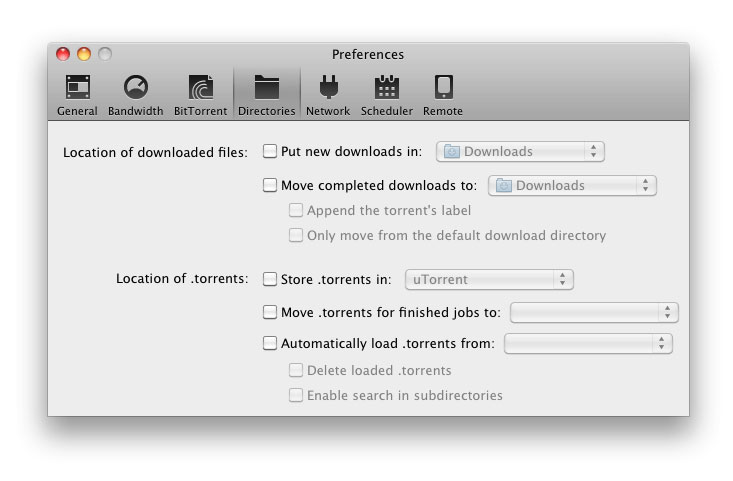Open the automatic load folder dropdown
Image resolution: width=733 pixels, height=481 pixels.
point(588,343)
